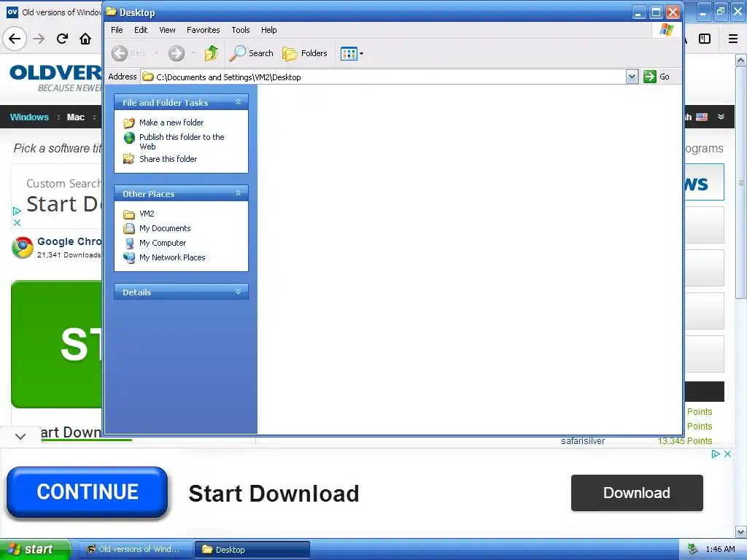Viewport: 747px width, 560px height.
Task: Open the Edit menu
Action: tap(141, 30)
